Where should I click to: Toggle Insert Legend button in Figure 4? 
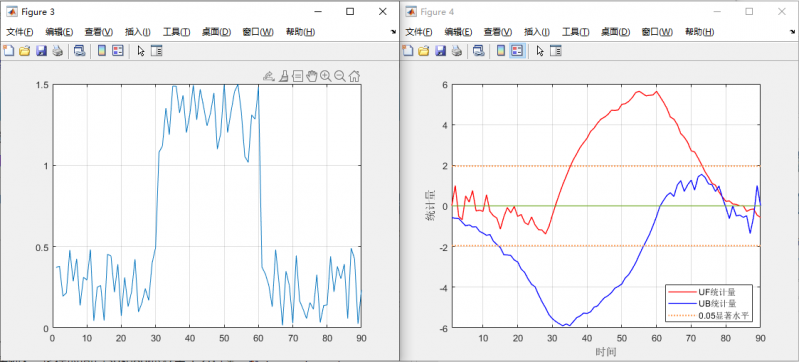click(517, 50)
